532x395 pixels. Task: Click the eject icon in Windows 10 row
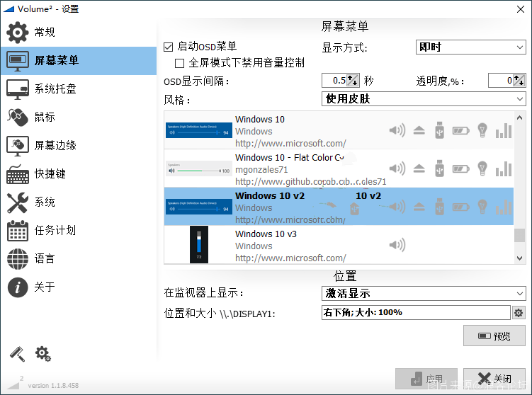click(x=419, y=130)
